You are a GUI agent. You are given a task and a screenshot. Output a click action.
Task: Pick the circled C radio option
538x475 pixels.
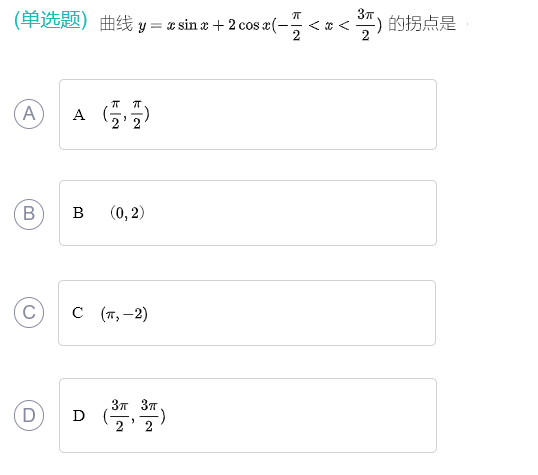(x=29, y=312)
